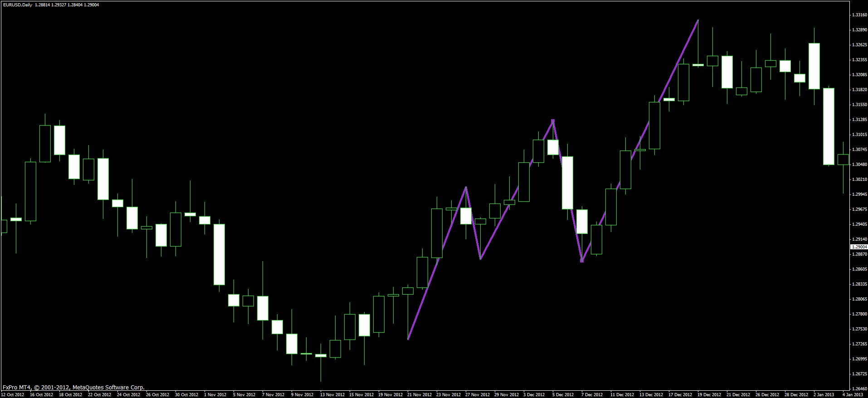The height and width of the screenshot is (398, 868).
Task: Click the 1.28065 price axis label
Action: click(859, 299)
